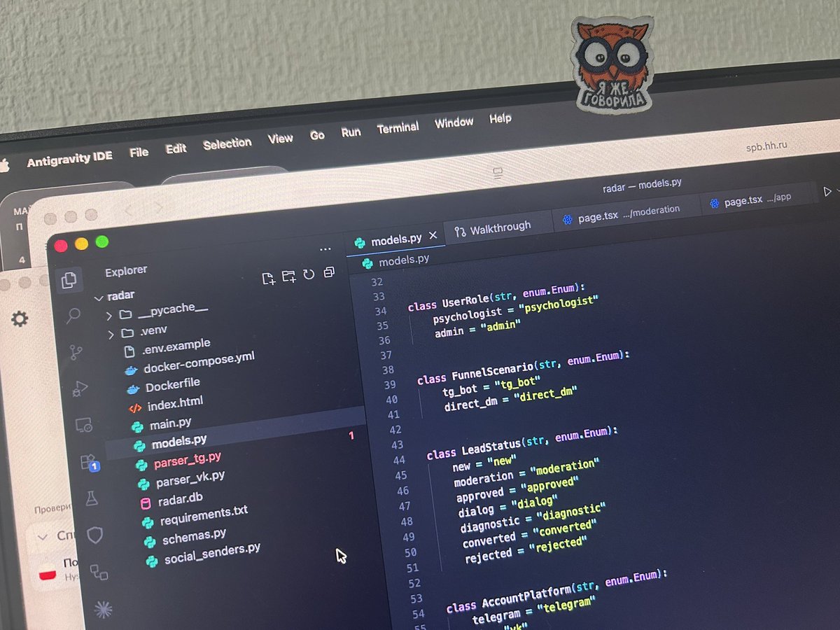Expand the chevron list in background window
Image resolution: width=840 pixels, height=630 pixels.
[43, 536]
